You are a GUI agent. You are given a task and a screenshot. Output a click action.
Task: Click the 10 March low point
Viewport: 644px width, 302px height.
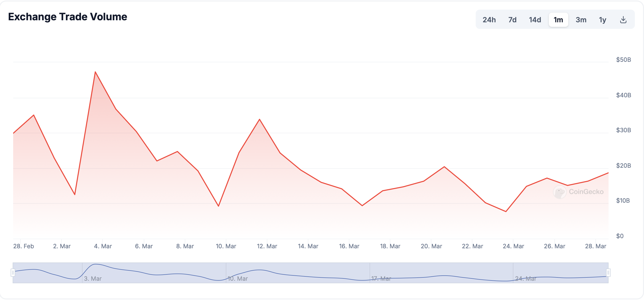218,206
